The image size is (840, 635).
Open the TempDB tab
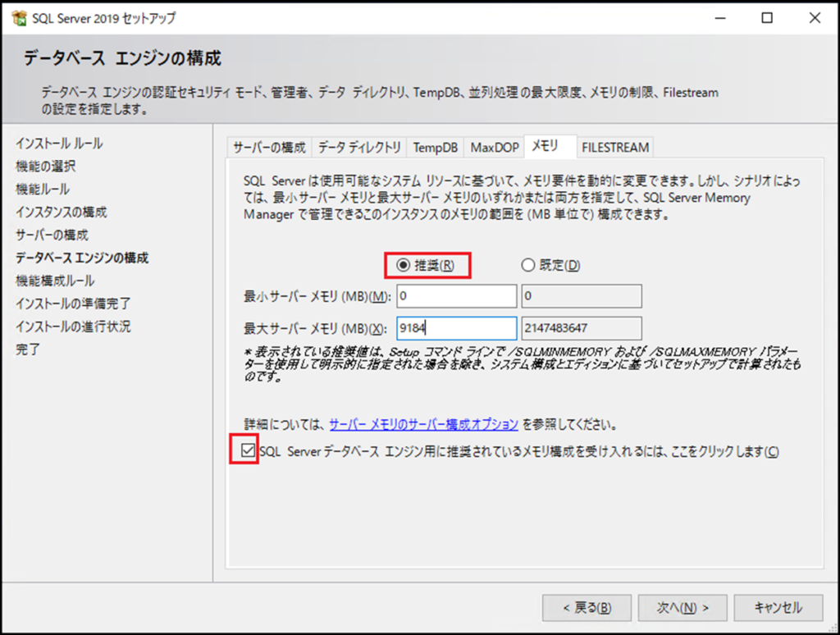coord(436,148)
